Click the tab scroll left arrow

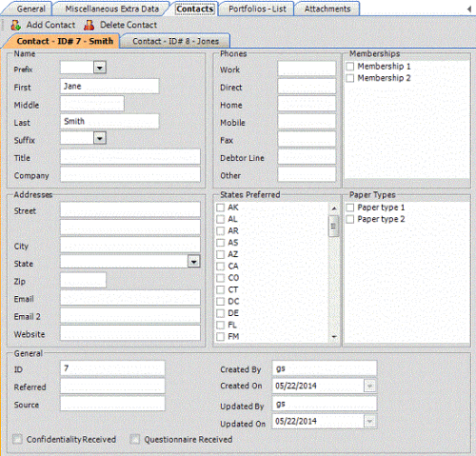tap(469, 10)
